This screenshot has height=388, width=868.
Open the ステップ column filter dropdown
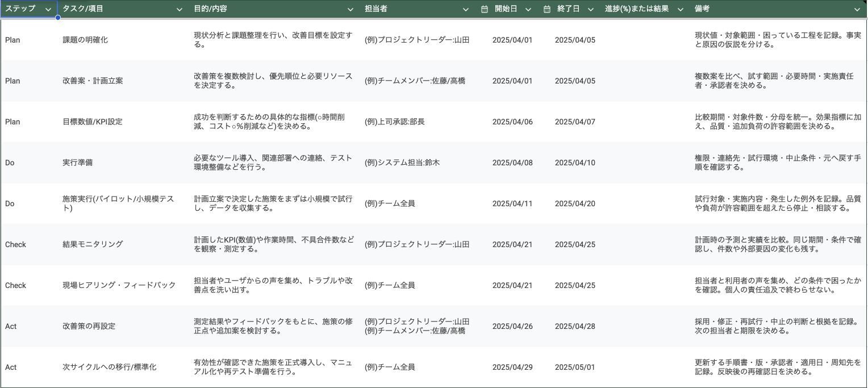(49, 9)
